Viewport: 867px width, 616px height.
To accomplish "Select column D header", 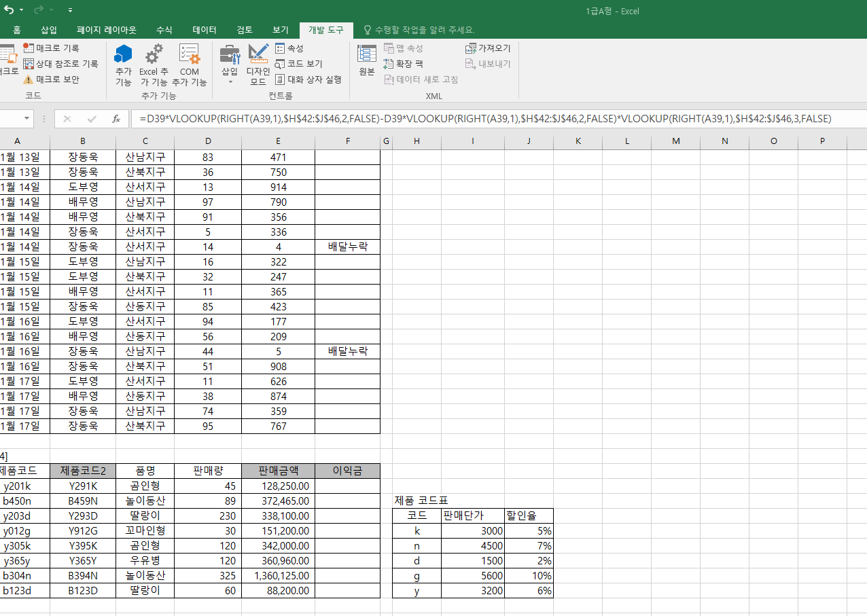I will 208,141.
